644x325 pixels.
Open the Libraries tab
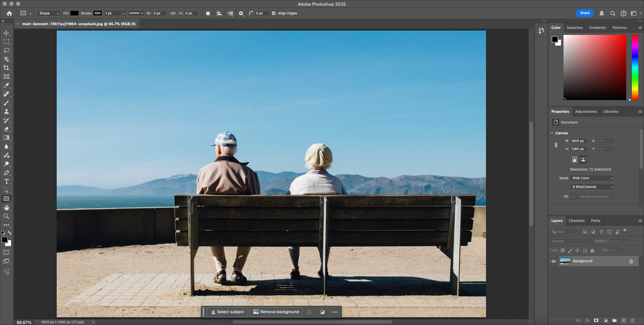611,111
